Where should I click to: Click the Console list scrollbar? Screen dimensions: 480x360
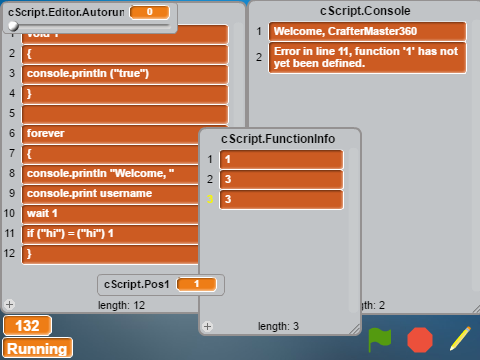point(476,157)
